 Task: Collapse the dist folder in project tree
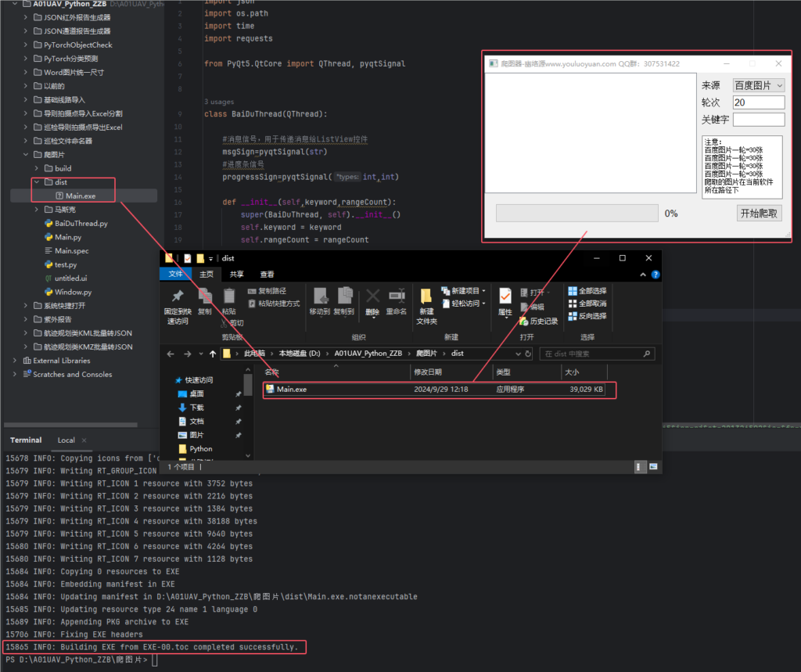[37, 182]
